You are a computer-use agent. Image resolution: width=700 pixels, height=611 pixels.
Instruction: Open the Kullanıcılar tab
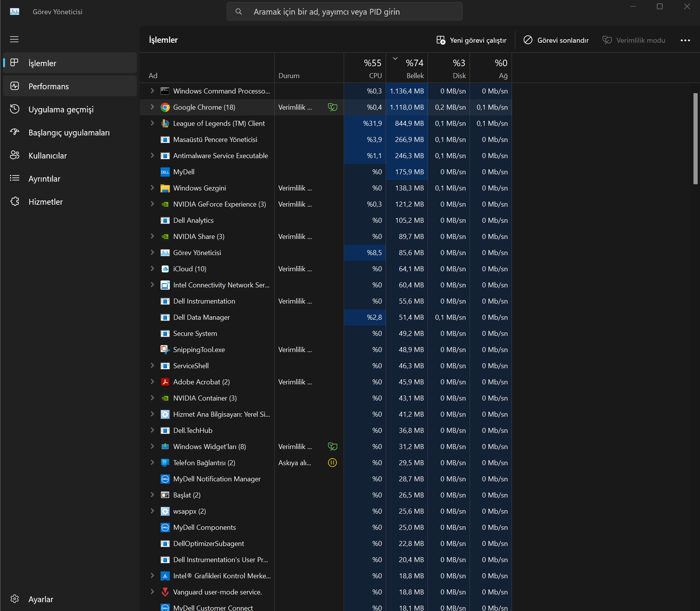click(70, 155)
